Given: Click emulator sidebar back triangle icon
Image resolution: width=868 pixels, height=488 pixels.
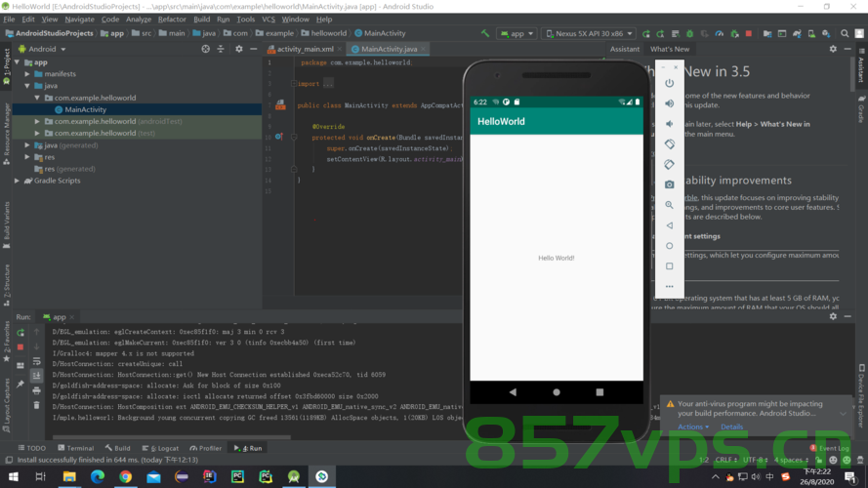Looking at the screenshot, I should pos(669,225).
